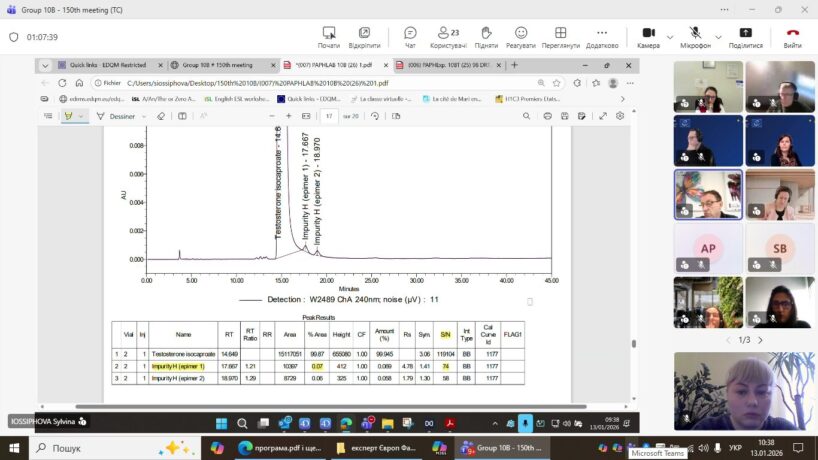Viewport: 818px width, 460px height.
Task: Open view options (Переглянути)
Action: (561, 37)
